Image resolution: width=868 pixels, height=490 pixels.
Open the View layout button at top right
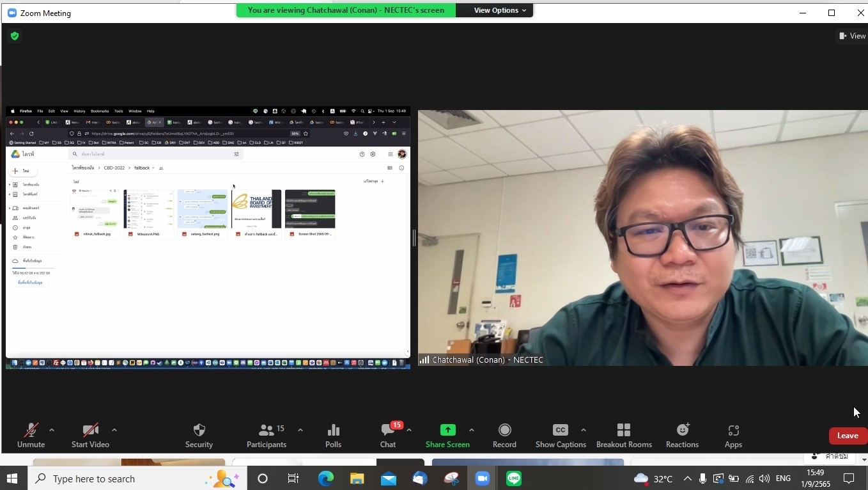pos(852,36)
